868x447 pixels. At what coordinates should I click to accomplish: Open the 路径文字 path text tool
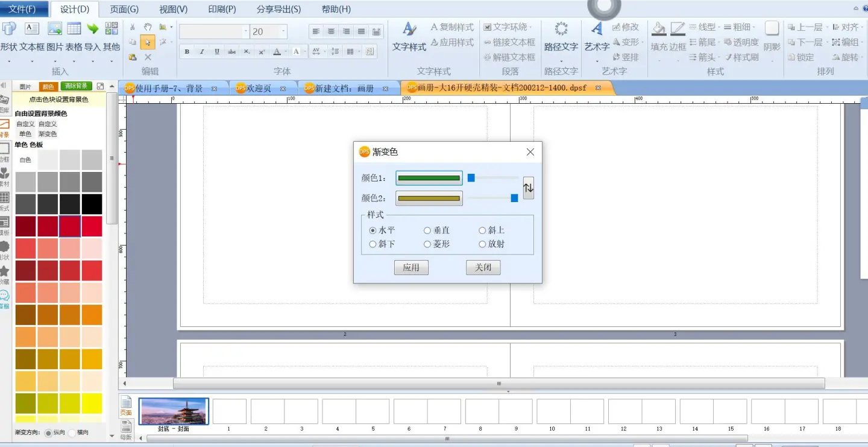pos(561,30)
